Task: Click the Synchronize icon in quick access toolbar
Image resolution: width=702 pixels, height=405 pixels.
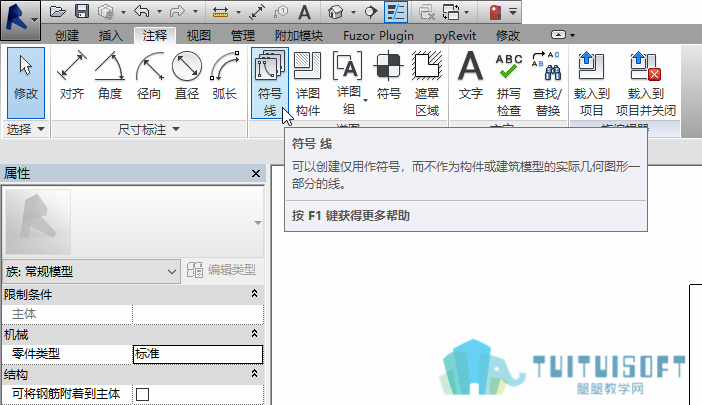Action: [106, 12]
